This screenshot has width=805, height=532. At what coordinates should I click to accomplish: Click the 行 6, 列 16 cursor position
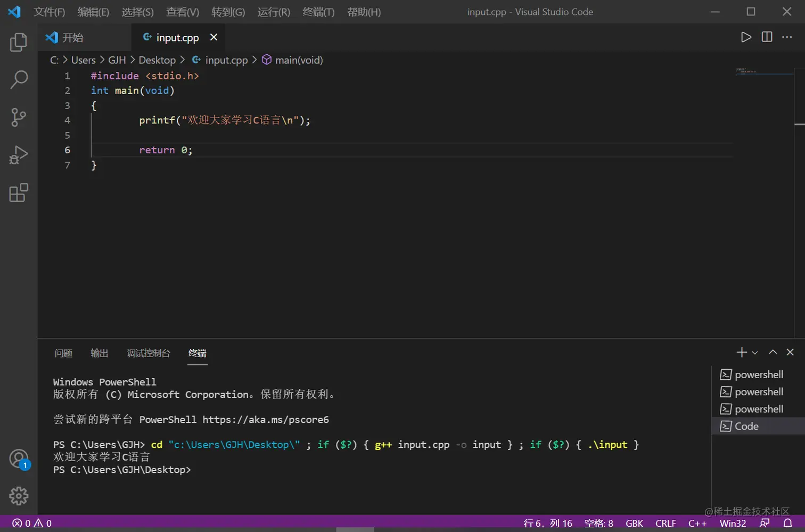click(548, 523)
